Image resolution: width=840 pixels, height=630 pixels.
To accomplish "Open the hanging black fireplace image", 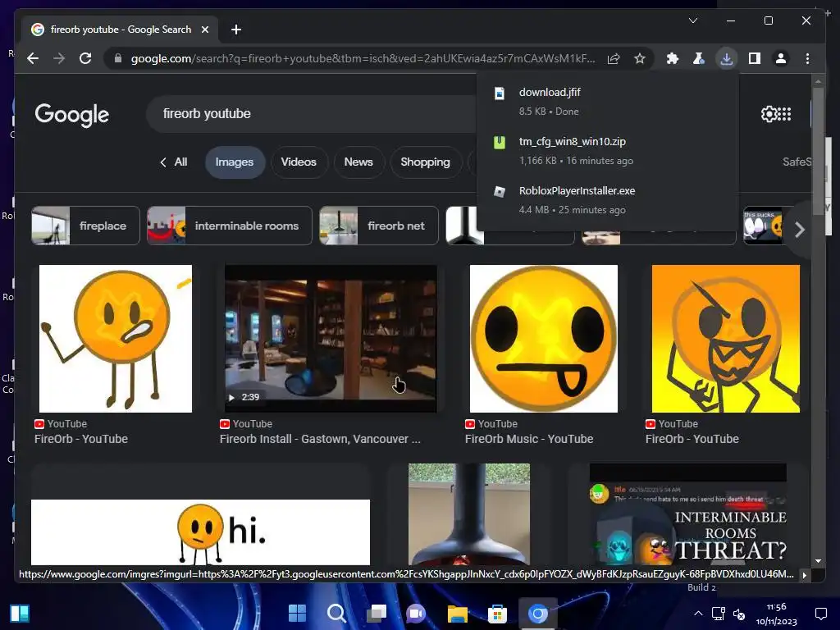I will point(469,514).
